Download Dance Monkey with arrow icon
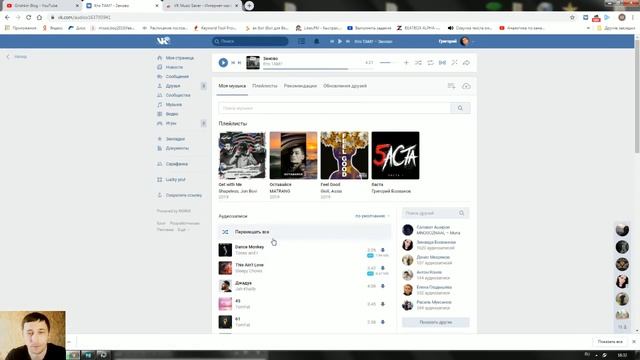The image size is (640, 360). (382, 250)
